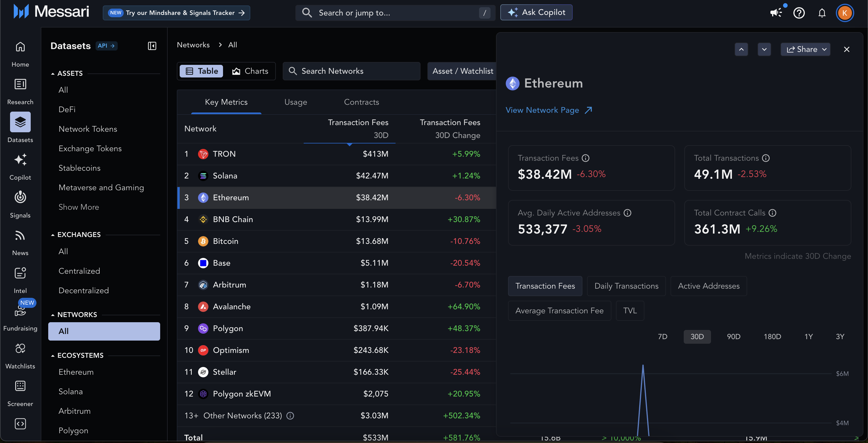Click info icon beside Avg. Daily Active Addresses
Image resolution: width=868 pixels, height=443 pixels.
click(x=627, y=213)
